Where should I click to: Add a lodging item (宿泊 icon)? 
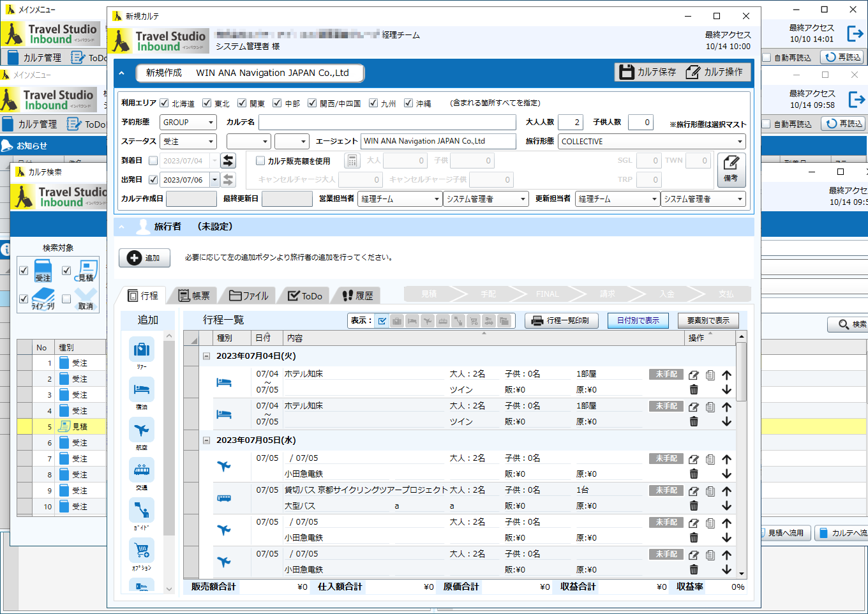coord(142,389)
